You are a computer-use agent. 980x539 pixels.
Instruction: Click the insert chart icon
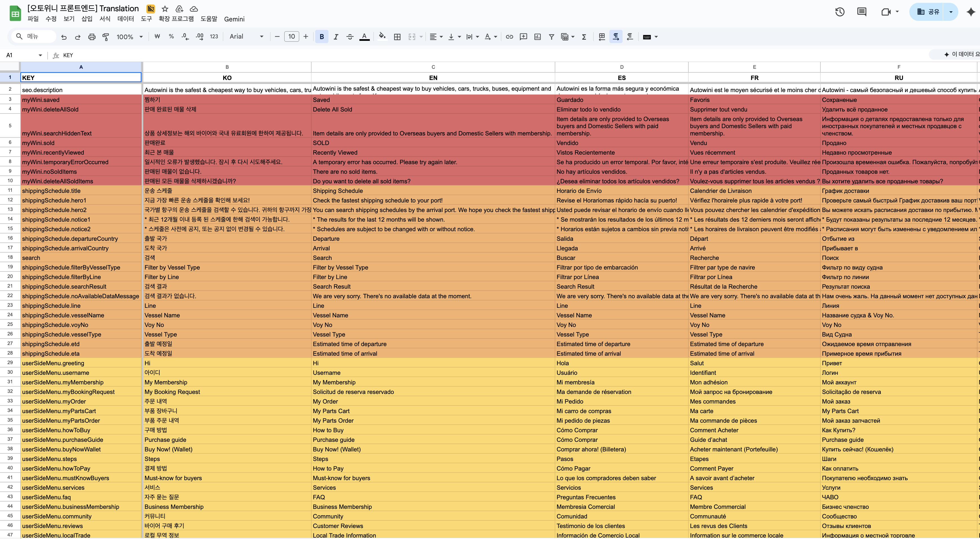(537, 37)
